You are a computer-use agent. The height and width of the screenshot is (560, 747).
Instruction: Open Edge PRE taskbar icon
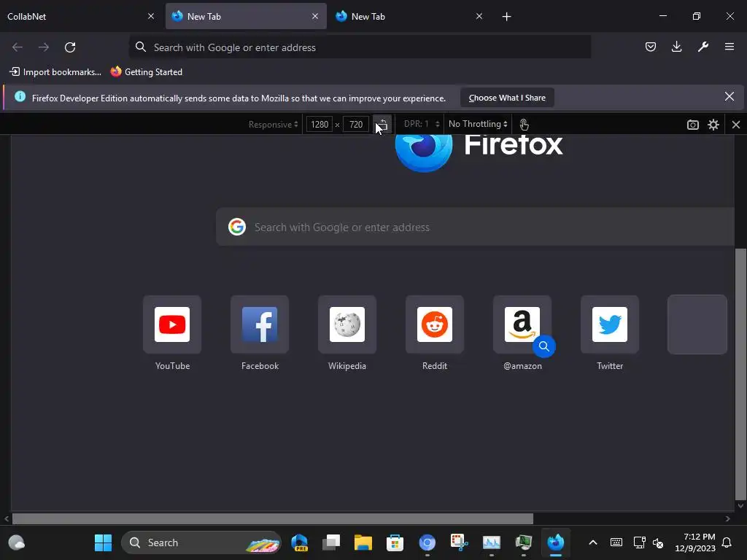(x=299, y=542)
